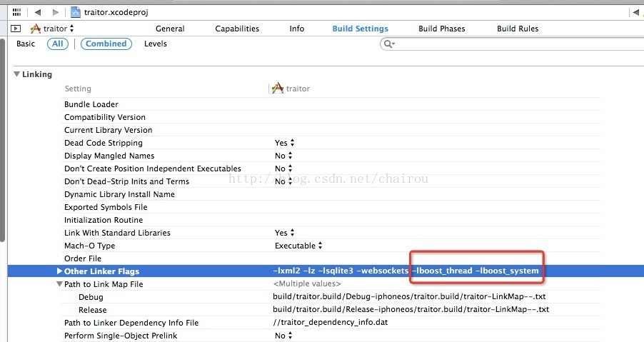Choose the Combined view filter
This screenshot has height=342, width=644.
click(x=106, y=44)
